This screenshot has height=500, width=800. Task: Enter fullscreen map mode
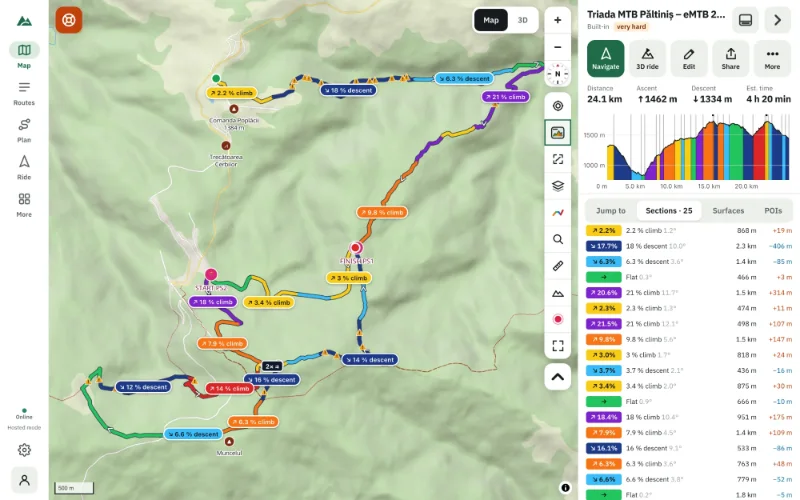pyautogui.click(x=558, y=346)
